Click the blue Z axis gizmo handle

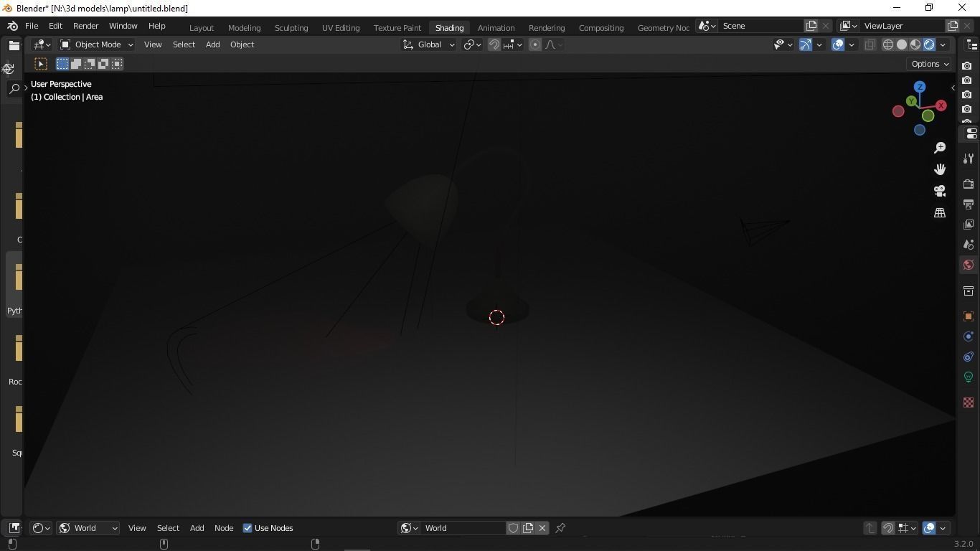coord(920,87)
